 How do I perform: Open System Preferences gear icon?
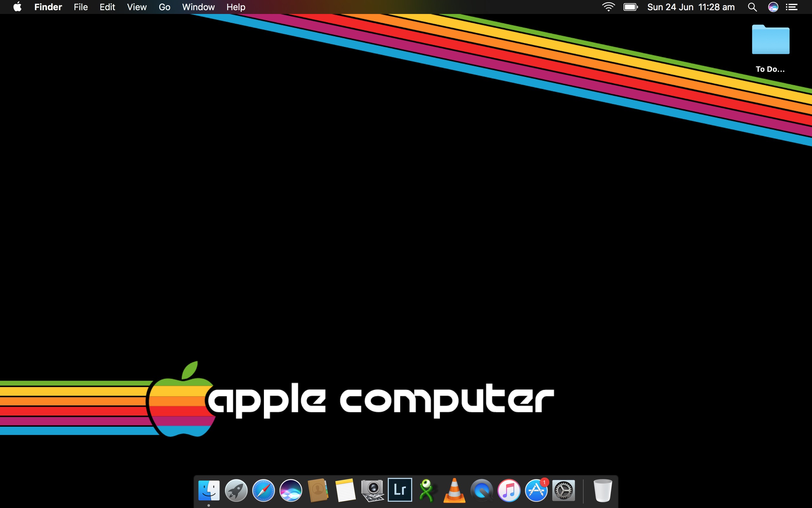tap(563, 490)
